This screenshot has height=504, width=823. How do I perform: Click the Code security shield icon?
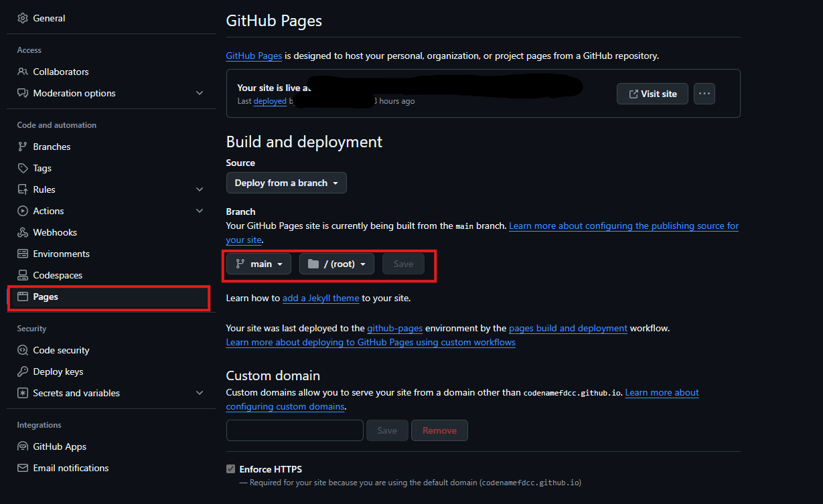[x=23, y=350]
